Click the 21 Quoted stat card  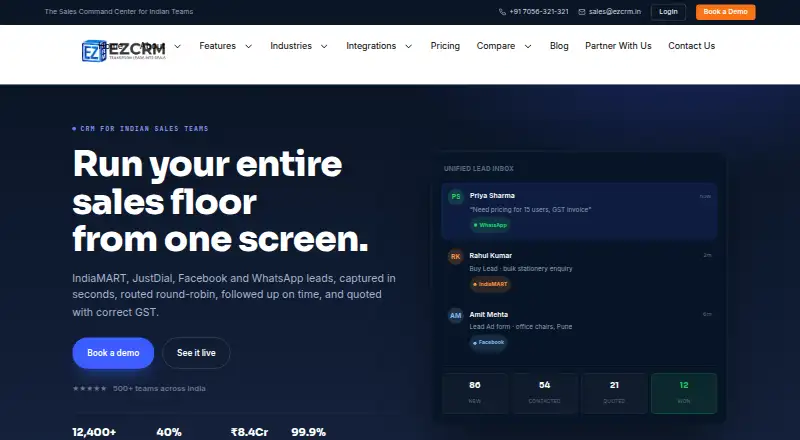[x=614, y=393]
